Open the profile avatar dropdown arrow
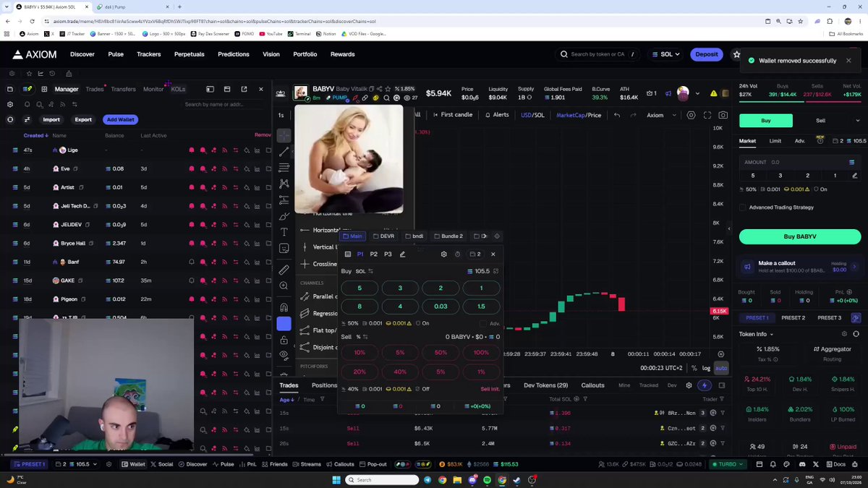 tap(697, 93)
